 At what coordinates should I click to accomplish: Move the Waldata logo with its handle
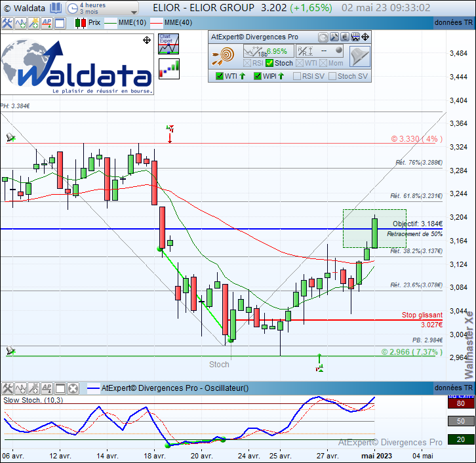tap(147, 40)
